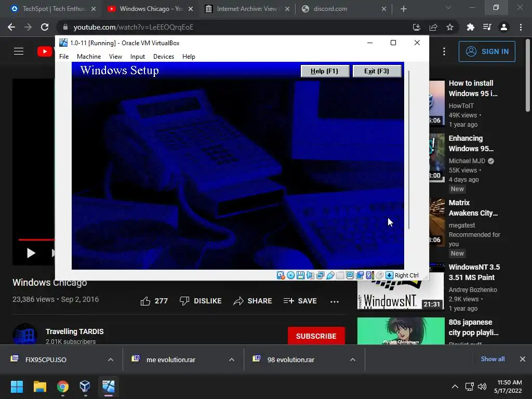Open Chrome extensions puzzle icon
532x399 pixels.
tap(470, 27)
